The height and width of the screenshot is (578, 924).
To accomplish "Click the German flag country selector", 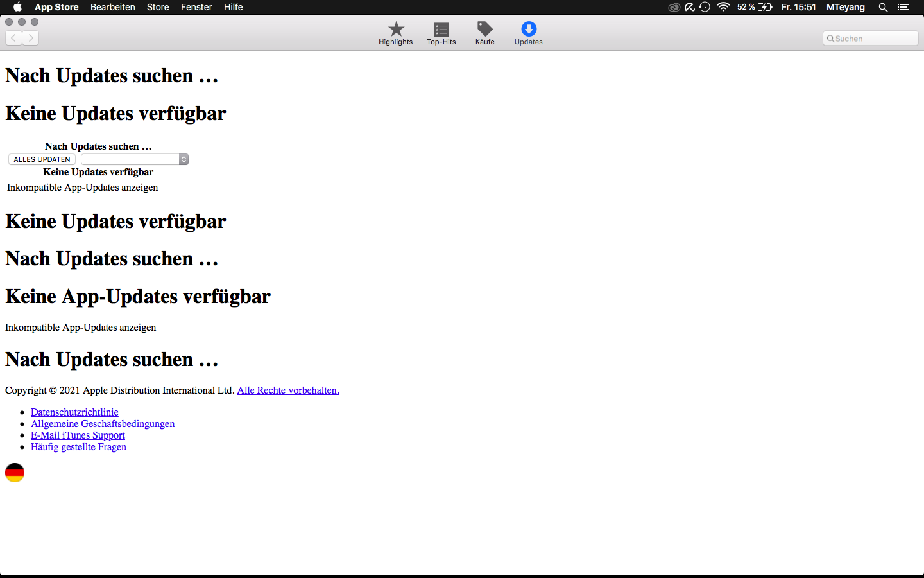I will point(15,473).
